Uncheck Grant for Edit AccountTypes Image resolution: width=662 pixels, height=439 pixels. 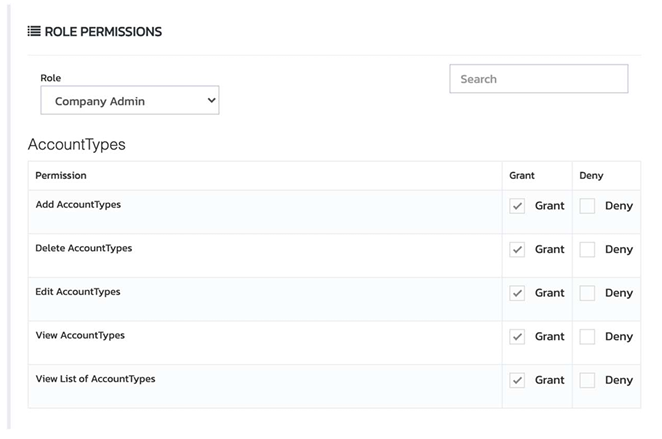(517, 293)
